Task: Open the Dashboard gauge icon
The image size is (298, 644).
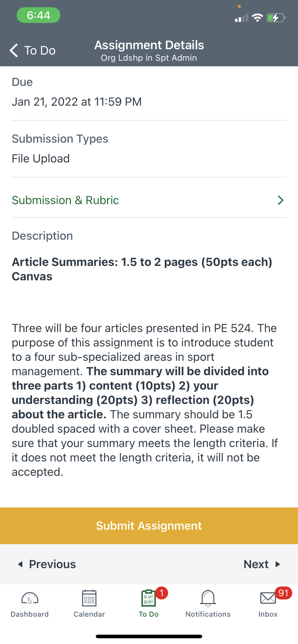Action: 30,598
